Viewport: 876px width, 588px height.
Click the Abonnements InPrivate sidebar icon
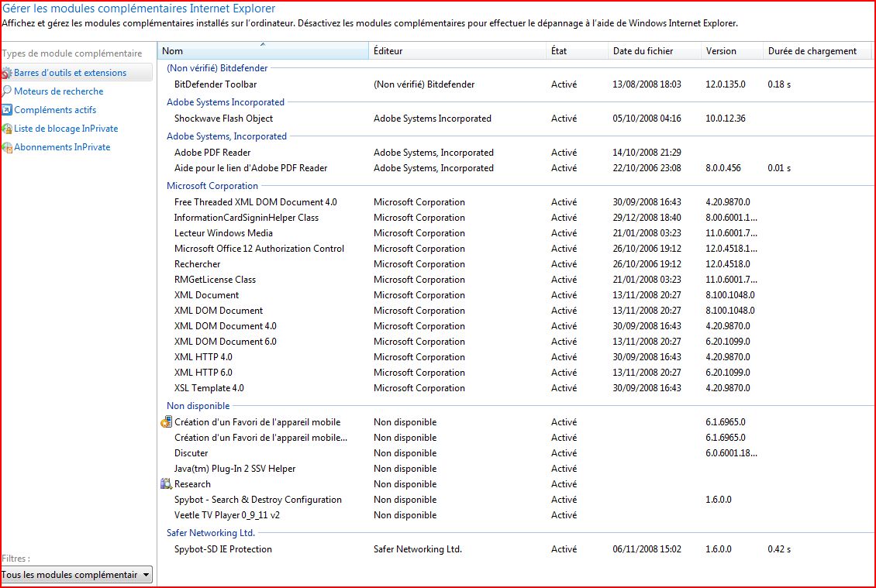tap(7, 147)
